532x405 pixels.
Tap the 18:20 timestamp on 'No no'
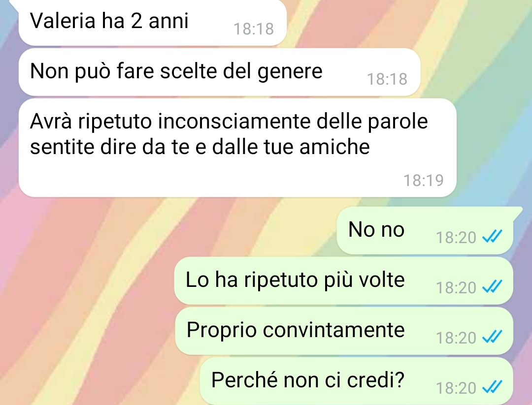456,237
